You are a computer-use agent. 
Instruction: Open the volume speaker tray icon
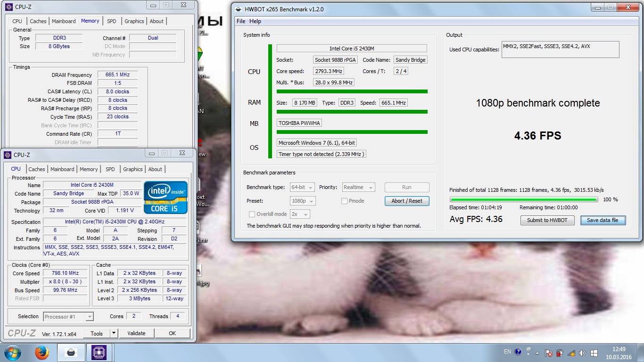(583, 353)
